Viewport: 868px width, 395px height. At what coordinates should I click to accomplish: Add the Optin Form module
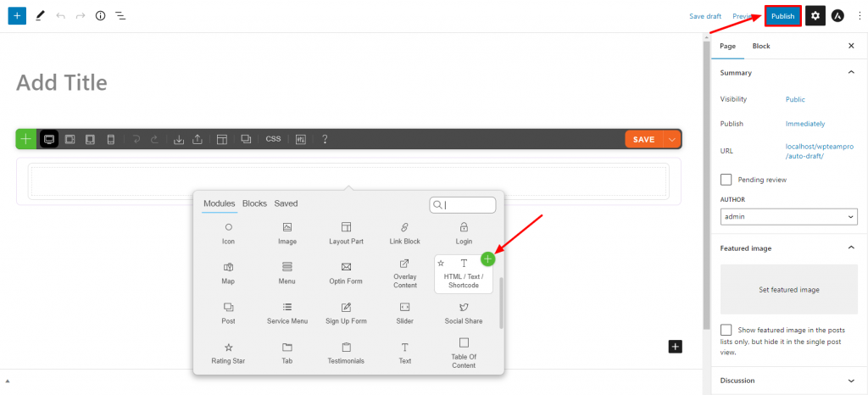tap(346, 273)
